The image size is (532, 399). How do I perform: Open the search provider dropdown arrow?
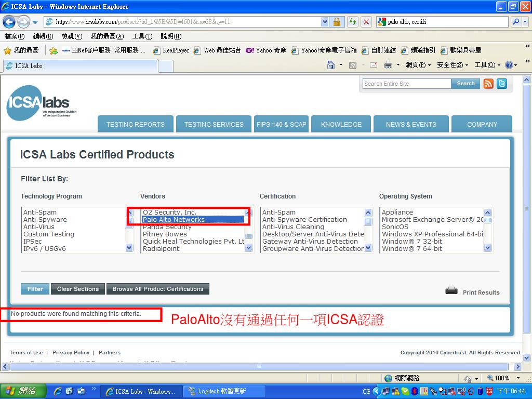click(525, 22)
